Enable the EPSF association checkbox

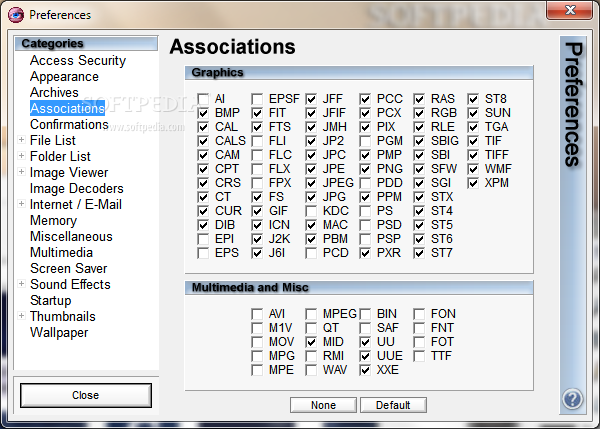pos(257,99)
